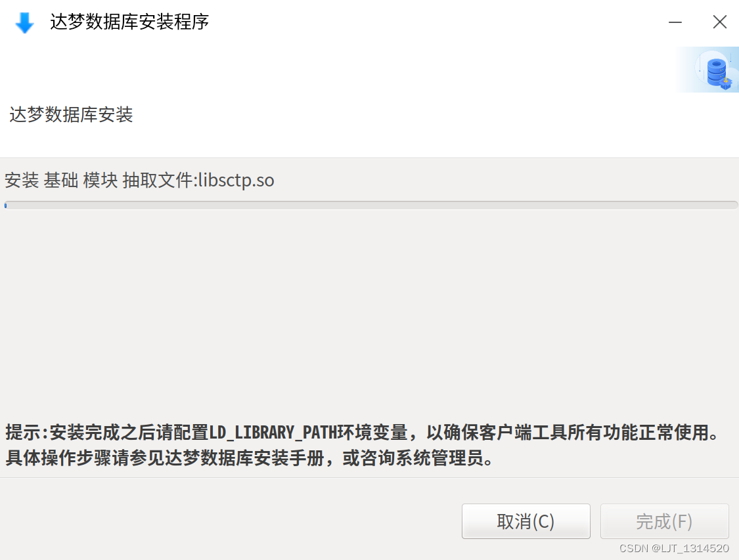Click the 完成(F) finish button

pyautogui.click(x=665, y=521)
